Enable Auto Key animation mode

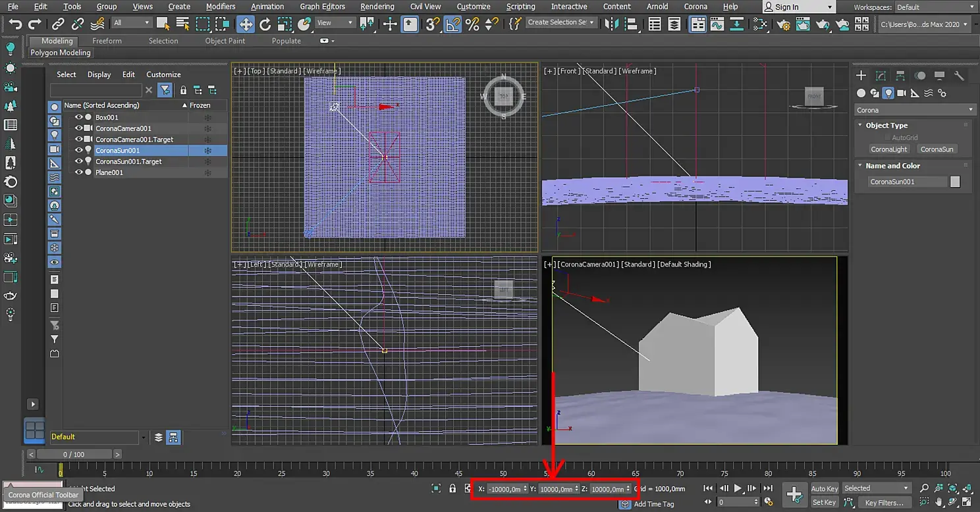pos(824,488)
